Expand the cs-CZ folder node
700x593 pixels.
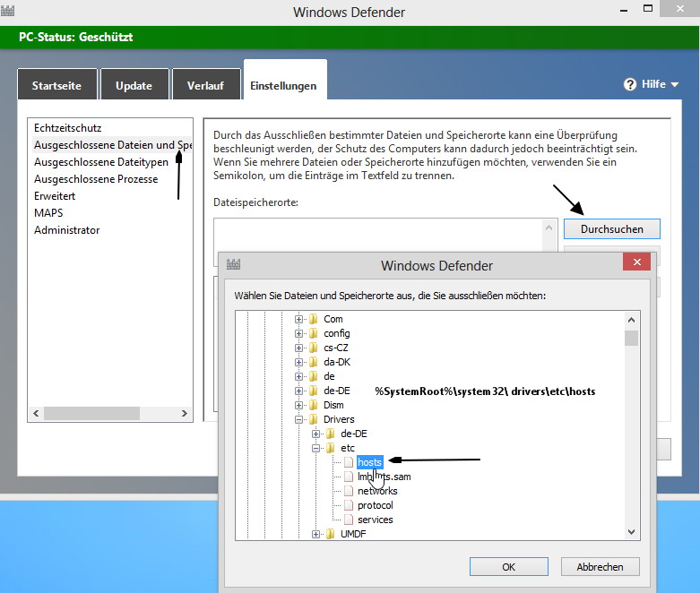pos(298,348)
